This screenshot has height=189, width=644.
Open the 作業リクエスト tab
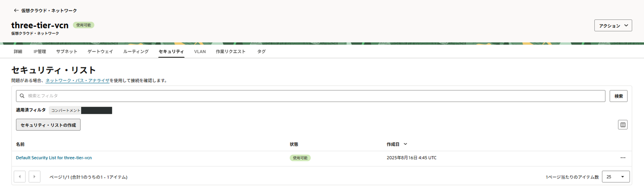click(231, 52)
